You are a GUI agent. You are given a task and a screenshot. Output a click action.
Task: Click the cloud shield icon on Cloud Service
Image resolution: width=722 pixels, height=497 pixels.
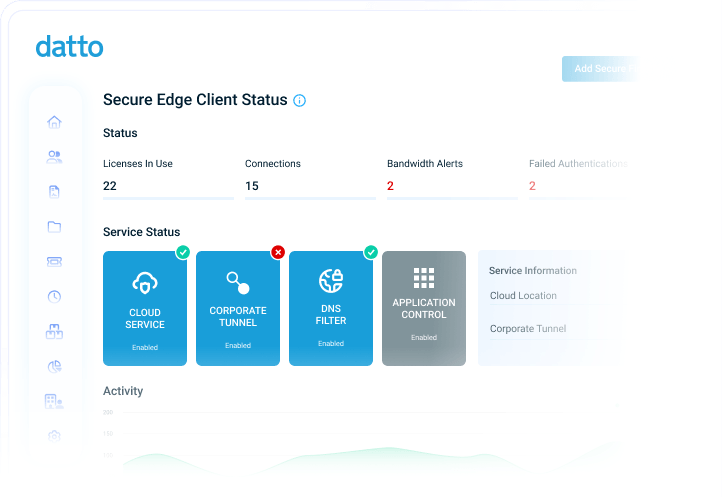tap(145, 282)
